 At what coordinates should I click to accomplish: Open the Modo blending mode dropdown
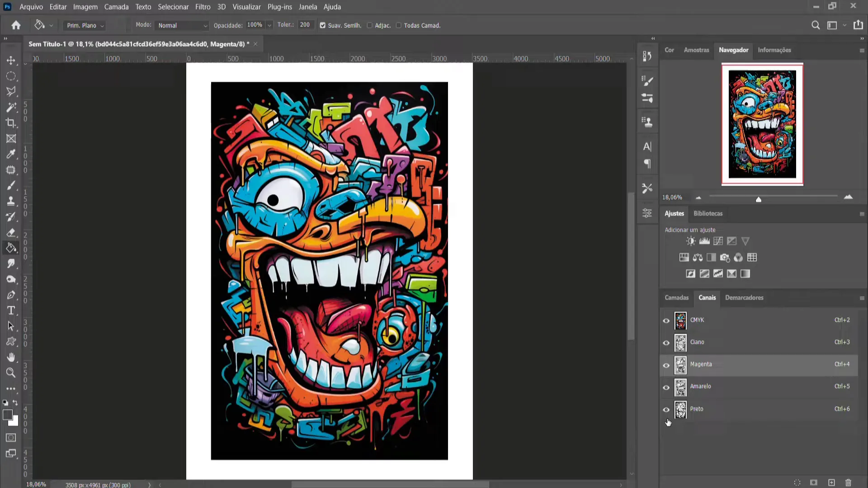(x=182, y=26)
